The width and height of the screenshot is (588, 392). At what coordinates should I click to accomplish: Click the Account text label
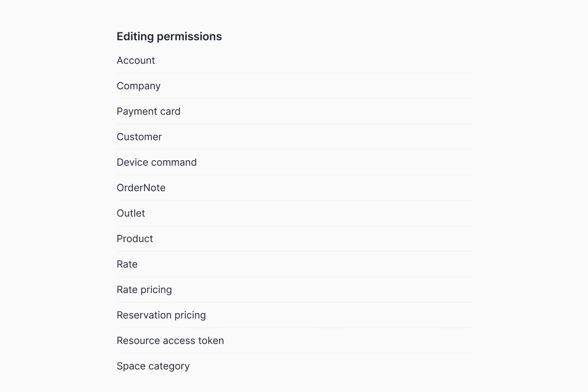click(x=136, y=61)
